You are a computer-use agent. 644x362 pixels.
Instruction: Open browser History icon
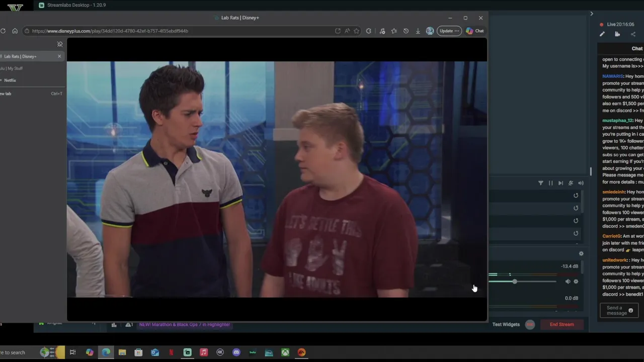406,31
